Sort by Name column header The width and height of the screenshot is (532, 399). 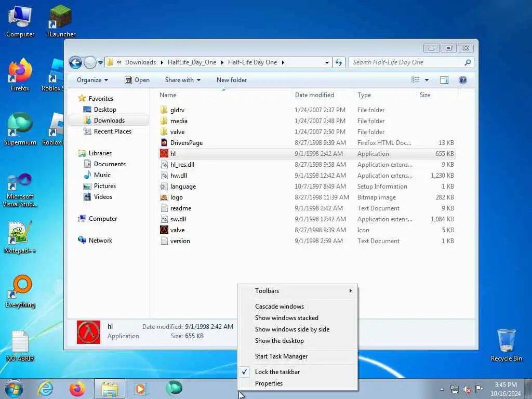point(224,95)
